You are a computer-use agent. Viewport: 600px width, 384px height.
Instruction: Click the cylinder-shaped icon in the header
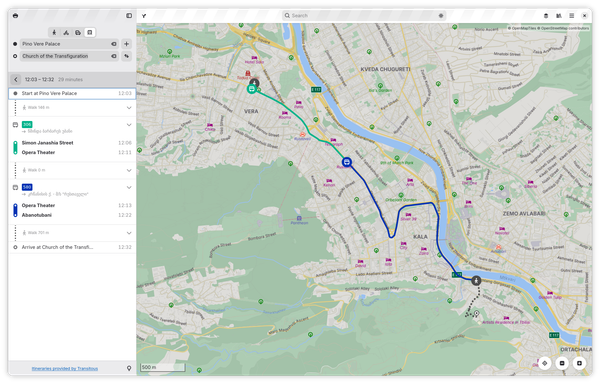point(546,16)
